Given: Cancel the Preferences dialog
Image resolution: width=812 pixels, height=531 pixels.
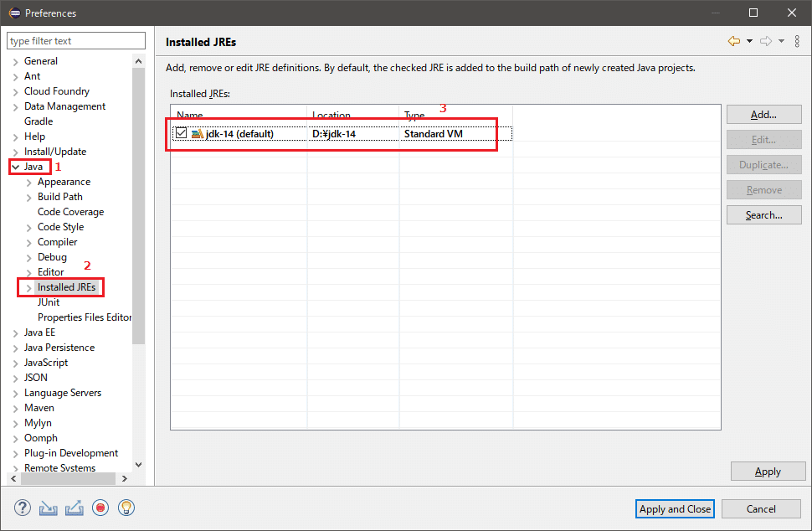Looking at the screenshot, I should 761,508.
